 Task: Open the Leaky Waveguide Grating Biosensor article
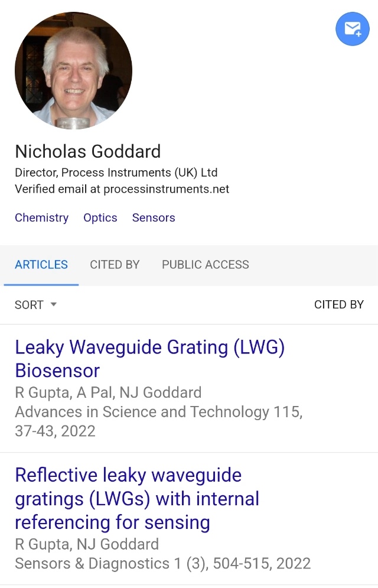(149, 359)
